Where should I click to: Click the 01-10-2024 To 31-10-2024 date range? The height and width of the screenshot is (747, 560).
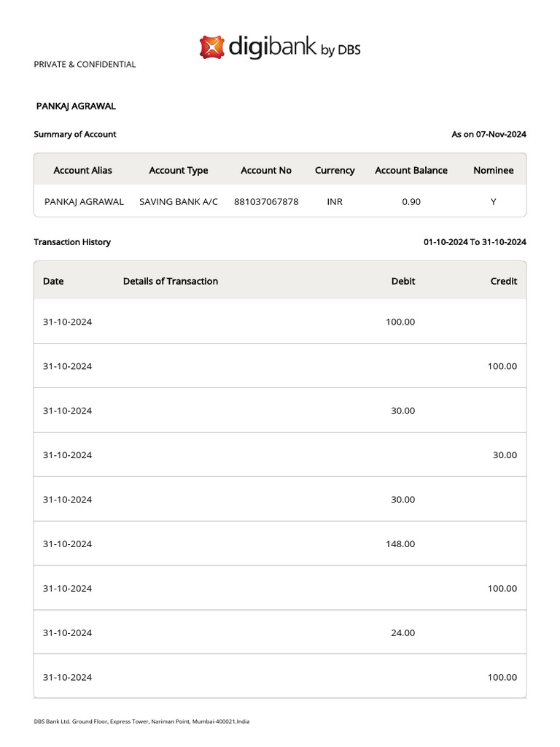(x=475, y=242)
